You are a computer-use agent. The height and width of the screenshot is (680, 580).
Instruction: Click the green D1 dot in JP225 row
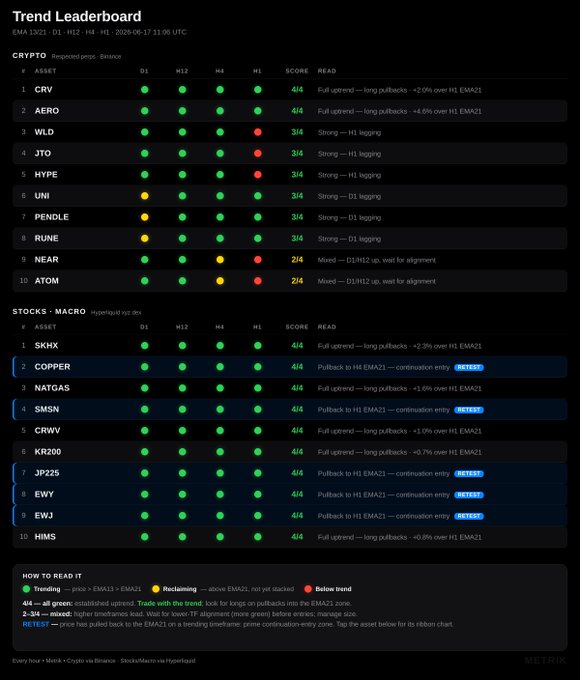(x=145, y=473)
